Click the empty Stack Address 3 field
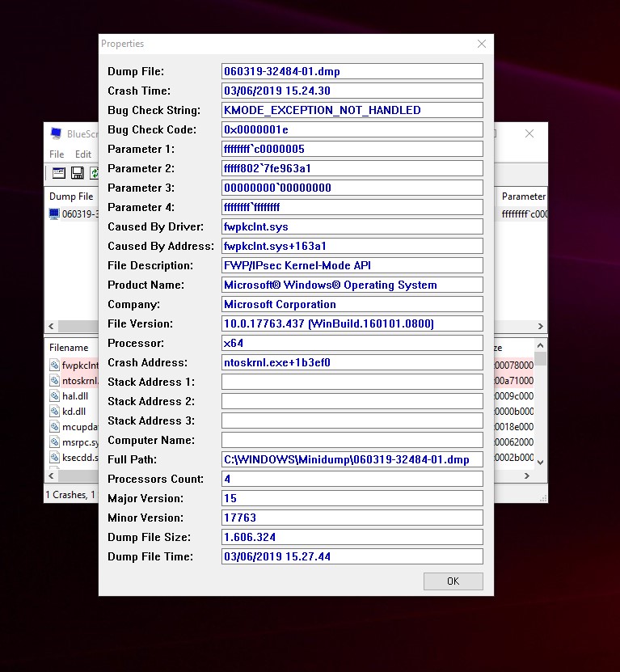Image resolution: width=620 pixels, height=672 pixels. tap(352, 421)
